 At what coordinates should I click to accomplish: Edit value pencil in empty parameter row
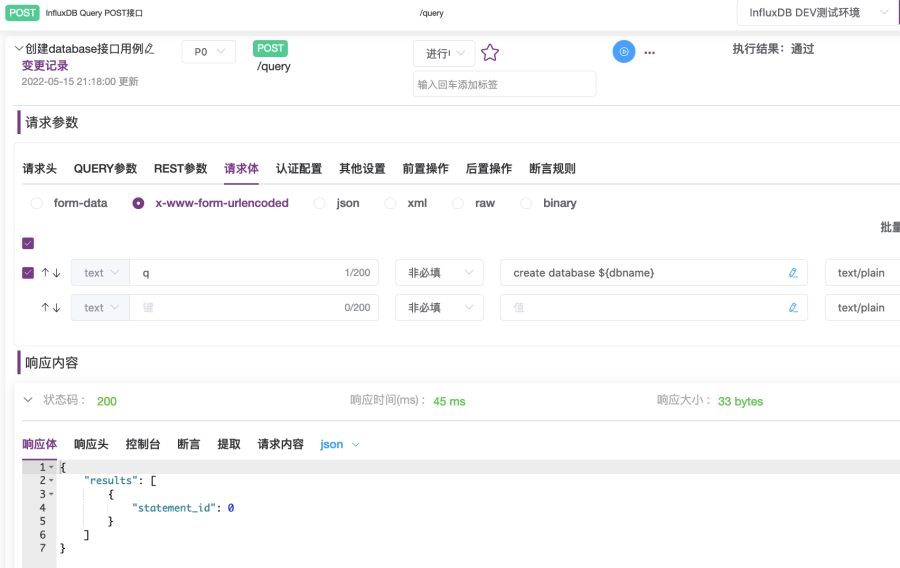(793, 308)
